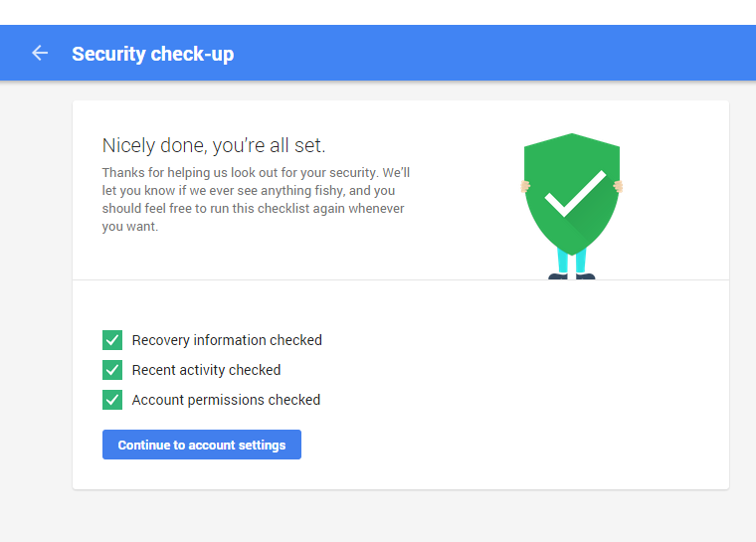
Task: Toggle the Recent activity checkbox
Action: coord(112,370)
